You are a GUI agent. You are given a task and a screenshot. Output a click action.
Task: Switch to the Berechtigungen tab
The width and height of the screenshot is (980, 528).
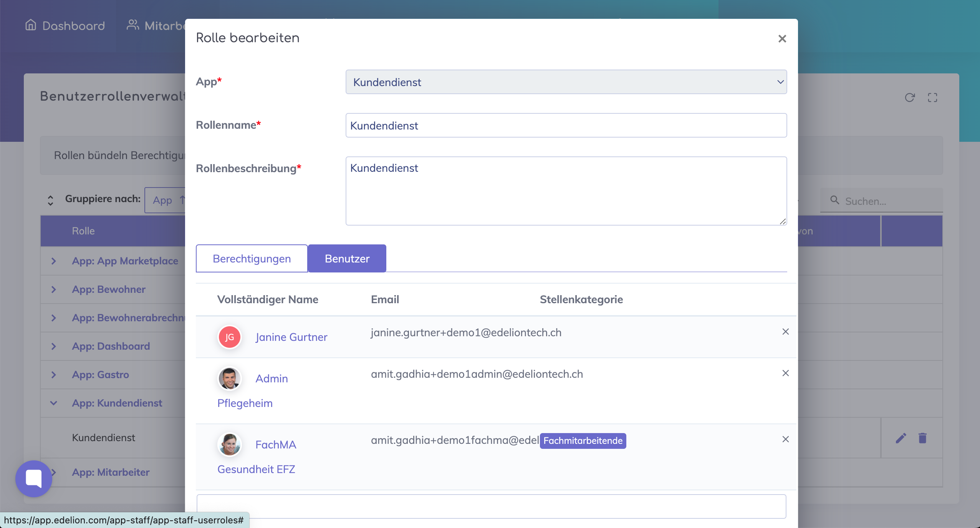point(252,259)
